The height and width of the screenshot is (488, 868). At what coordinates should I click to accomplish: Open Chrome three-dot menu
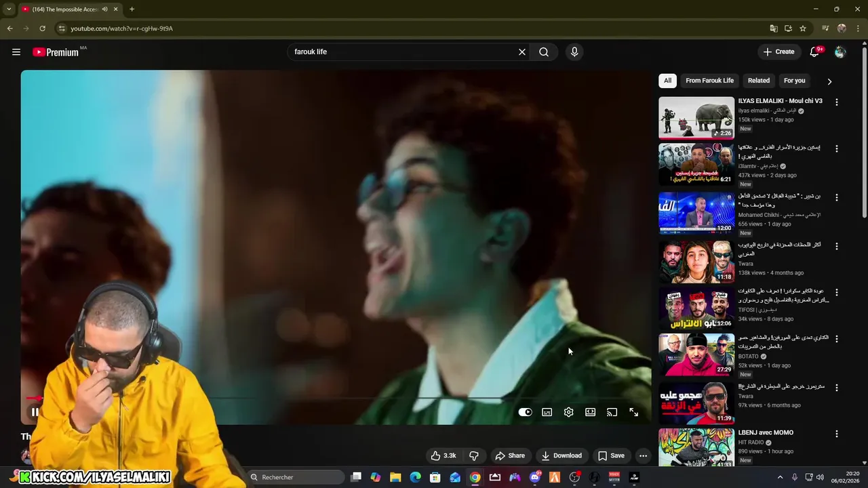coord(857,28)
